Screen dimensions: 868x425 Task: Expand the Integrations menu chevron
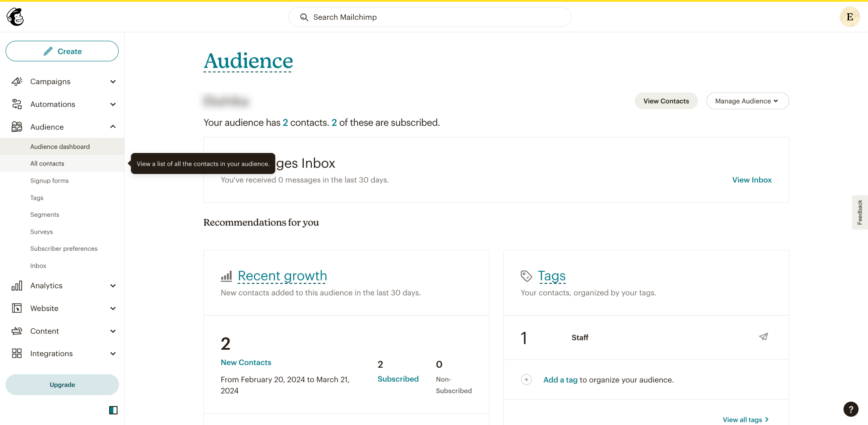(113, 354)
